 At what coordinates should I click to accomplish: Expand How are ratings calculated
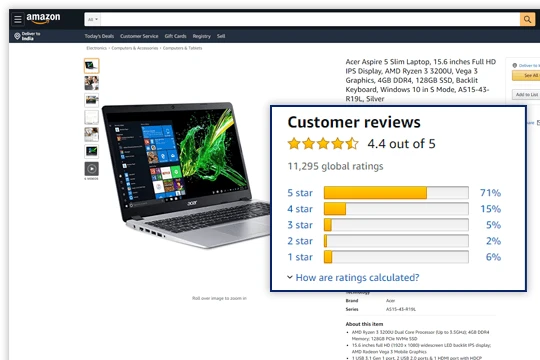pyautogui.click(x=353, y=278)
